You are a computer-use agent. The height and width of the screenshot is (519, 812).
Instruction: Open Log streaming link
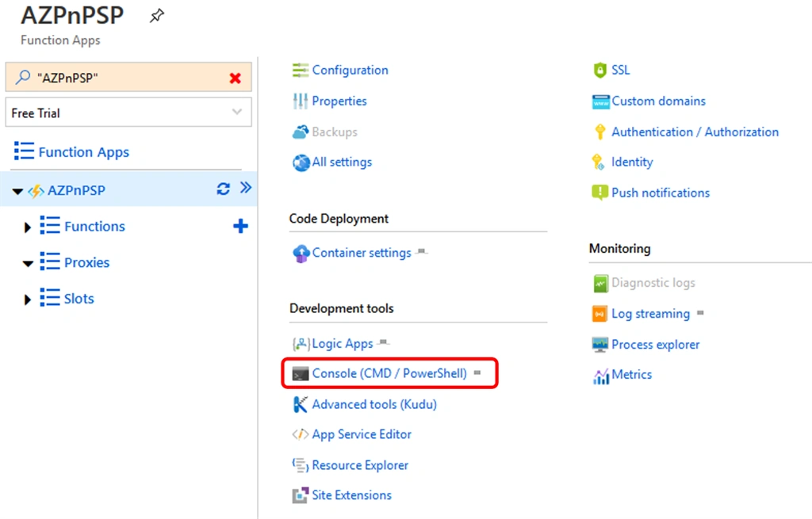(x=650, y=314)
